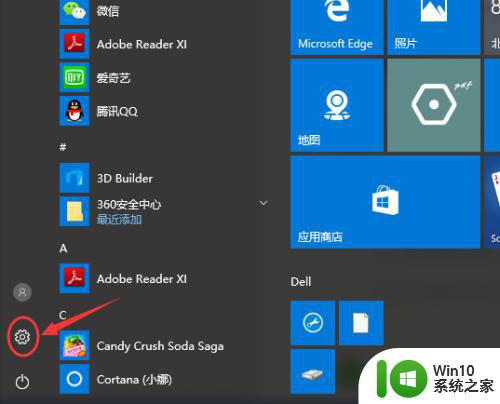The width and height of the screenshot is (500, 404).
Task: Click the '3D Builder' name text
Action: [125, 178]
